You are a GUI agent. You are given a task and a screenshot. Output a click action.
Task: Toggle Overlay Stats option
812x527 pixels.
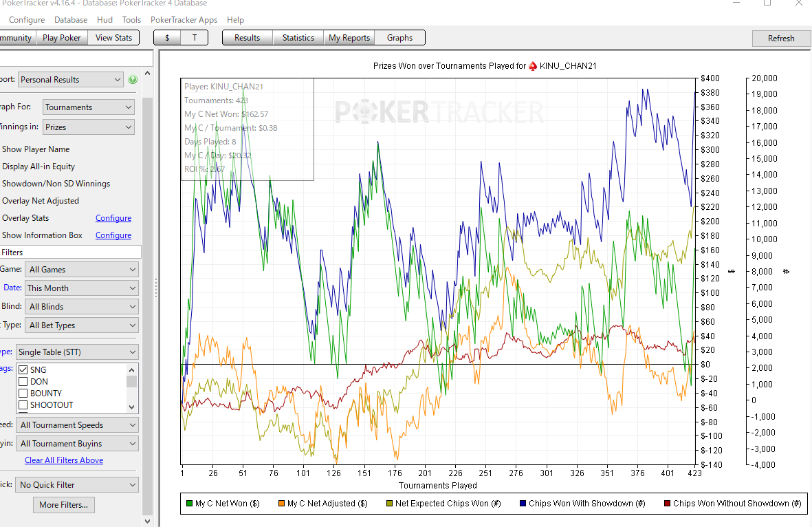pyautogui.click(x=25, y=218)
